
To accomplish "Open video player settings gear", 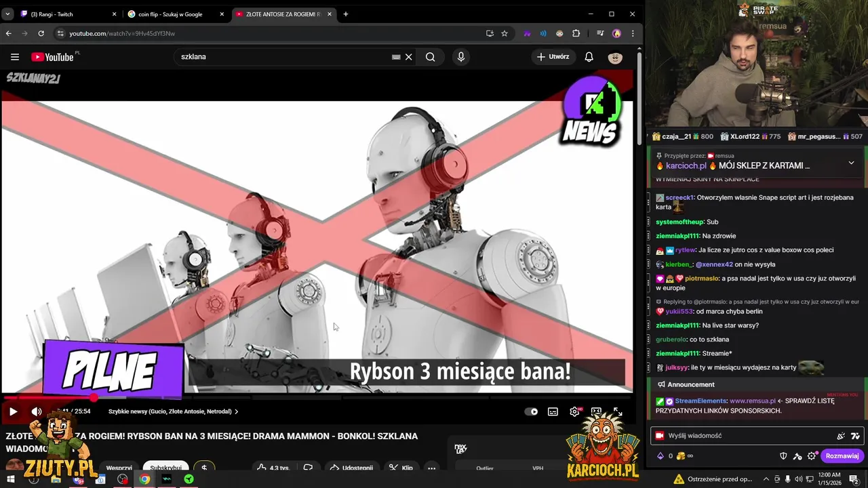I will 574,411.
